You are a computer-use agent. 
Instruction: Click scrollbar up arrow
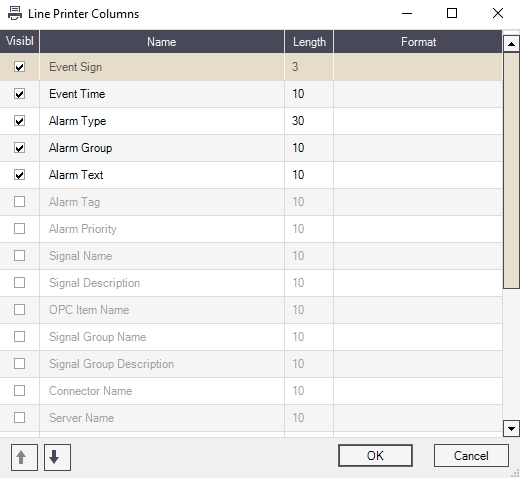(x=511, y=44)
